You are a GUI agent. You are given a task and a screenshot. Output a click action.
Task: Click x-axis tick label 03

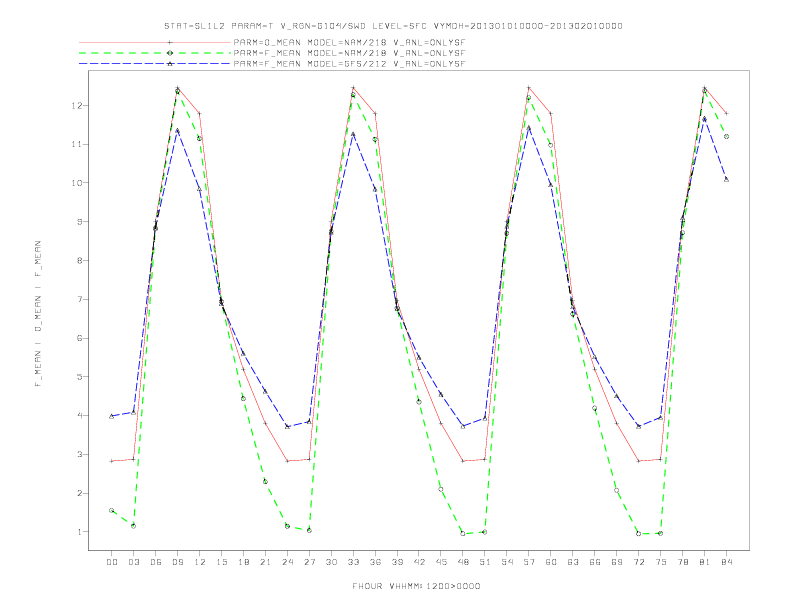click(x=134, y=562)
